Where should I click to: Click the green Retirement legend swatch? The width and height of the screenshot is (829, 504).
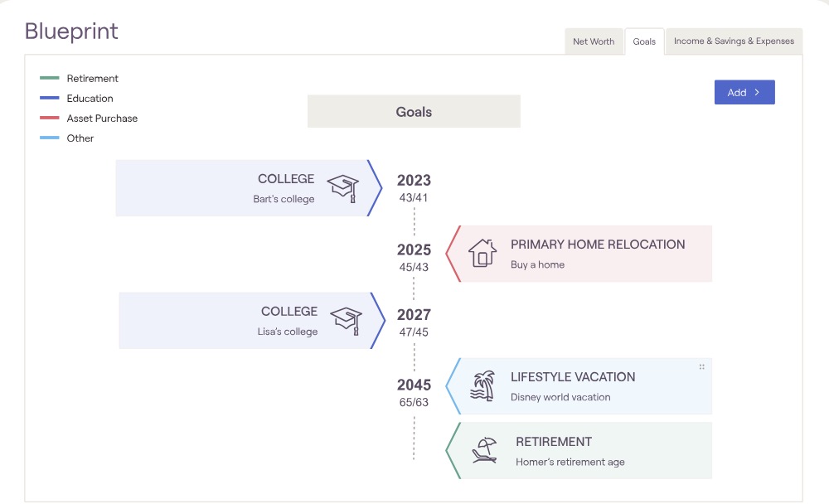[50, 79]
